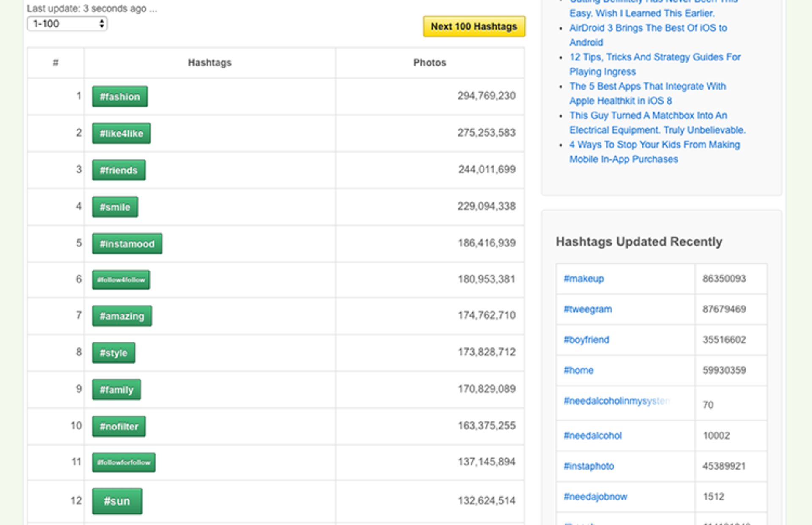Open the #instamood hashtag tag
The height and width of the screenshot is (525, 812).
[127, 244]
